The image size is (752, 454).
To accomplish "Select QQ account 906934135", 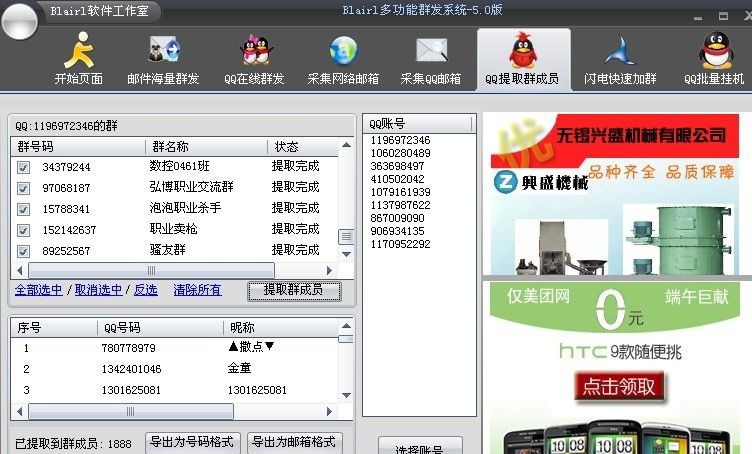I will pyautogui.click(x=398, y=231).
